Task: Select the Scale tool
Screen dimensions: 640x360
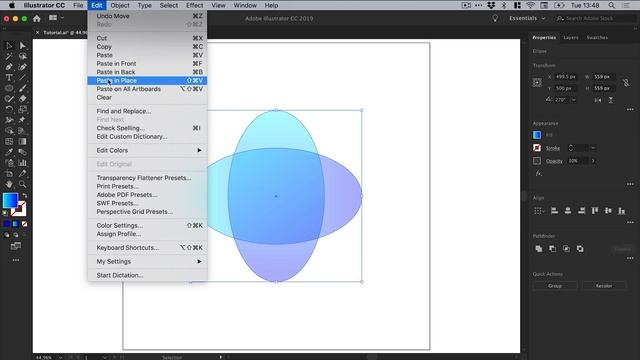Action: [x=22, y=109]
